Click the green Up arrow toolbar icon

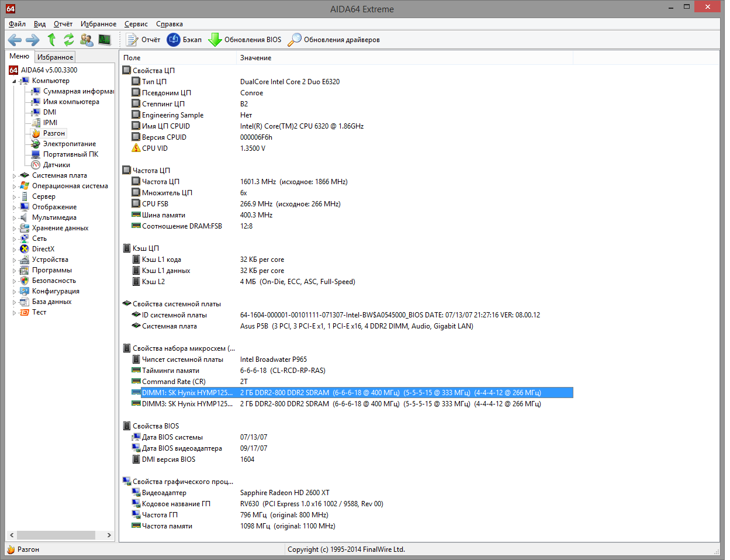51,40
